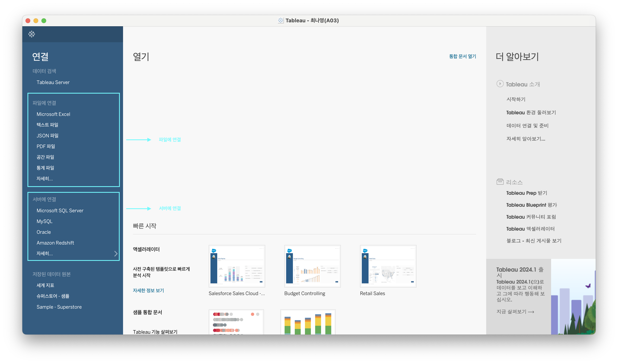Choose JSON 파일 connector
The height and width of the screenshot is (364, 618).
pyautogui.click(x=47, y=136)
